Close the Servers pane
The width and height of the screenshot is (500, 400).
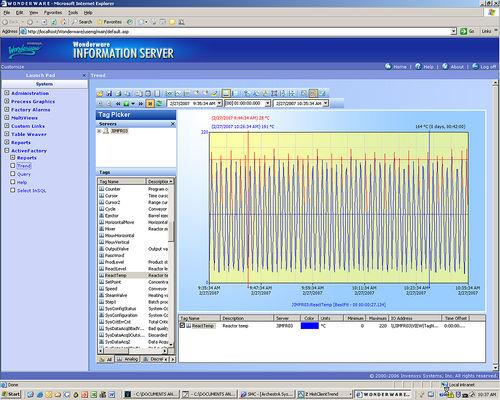(173, 124)
